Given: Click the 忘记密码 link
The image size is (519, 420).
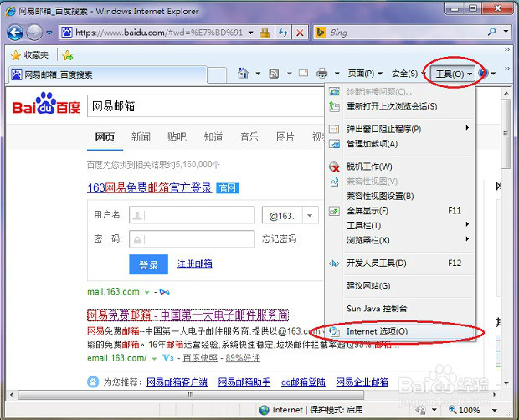Looking at the screenshot, I should [x=279, y=238].
